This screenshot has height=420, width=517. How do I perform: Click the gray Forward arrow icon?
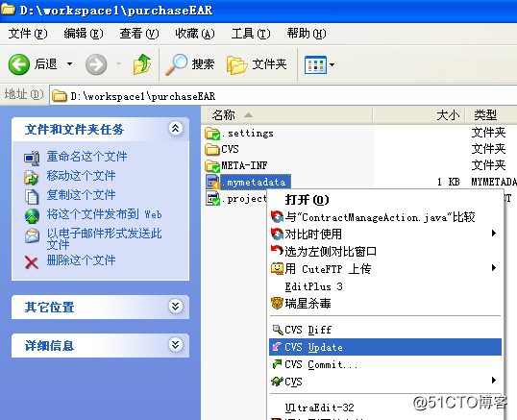pyautogui.click(x=96, y=64)
